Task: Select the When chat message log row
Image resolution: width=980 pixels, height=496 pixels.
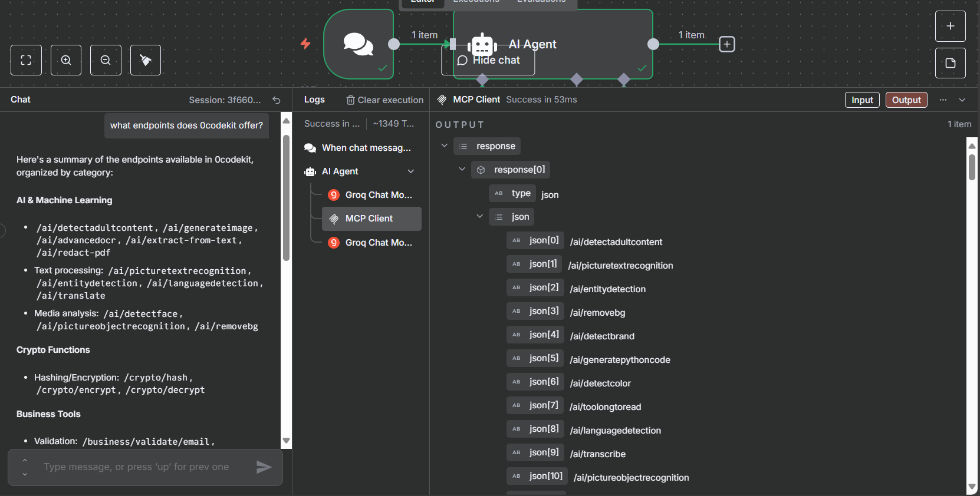Action: [x=360, y=148]
